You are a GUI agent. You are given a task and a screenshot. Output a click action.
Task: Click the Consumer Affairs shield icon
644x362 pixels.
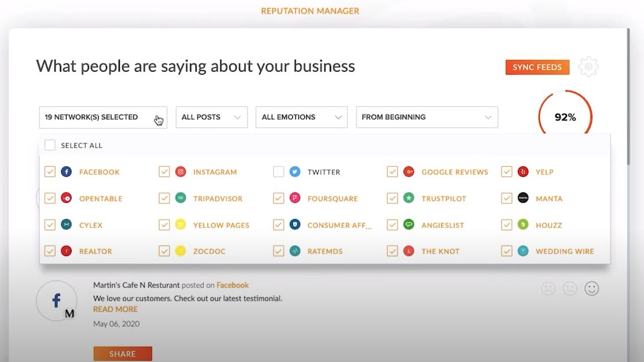295,224
